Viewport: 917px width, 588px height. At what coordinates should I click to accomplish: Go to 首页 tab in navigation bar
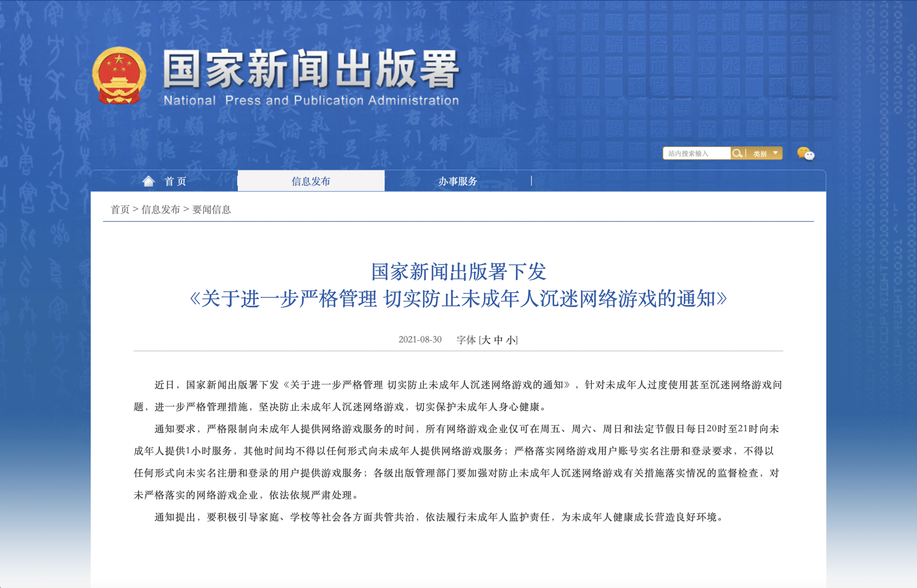pyautogui.click(x=176, y=181)
